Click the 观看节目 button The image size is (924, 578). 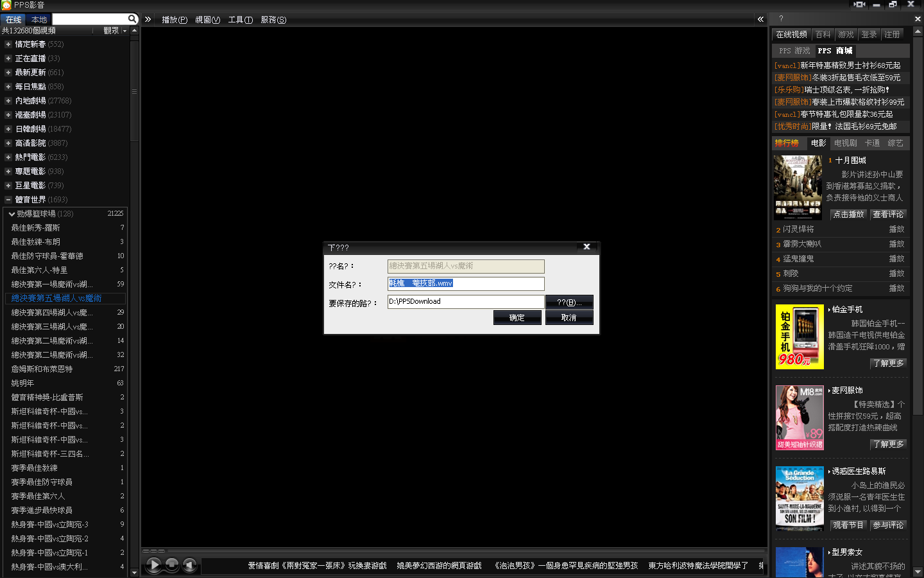(x=848, y=525)
